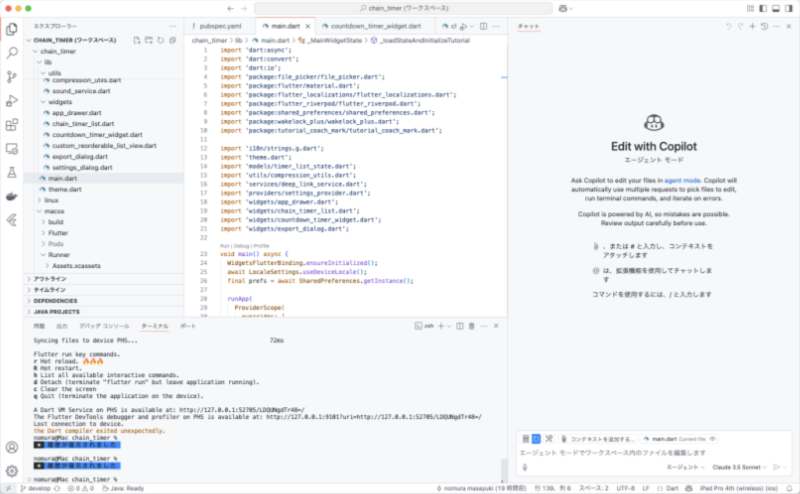Click the agent mode link
Viewport: 800px width, 494px height.
(x=682, y=181)
